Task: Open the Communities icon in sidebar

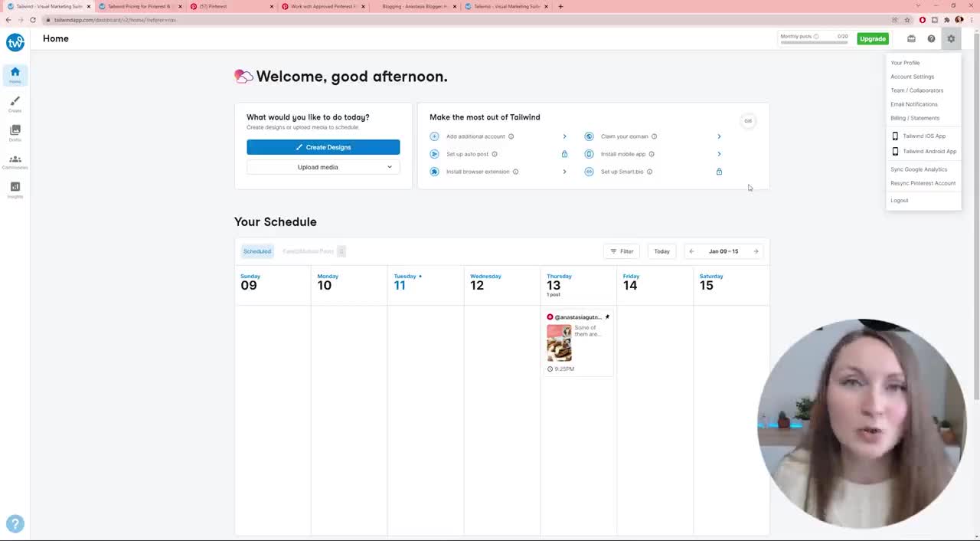Action: (15, 162)
